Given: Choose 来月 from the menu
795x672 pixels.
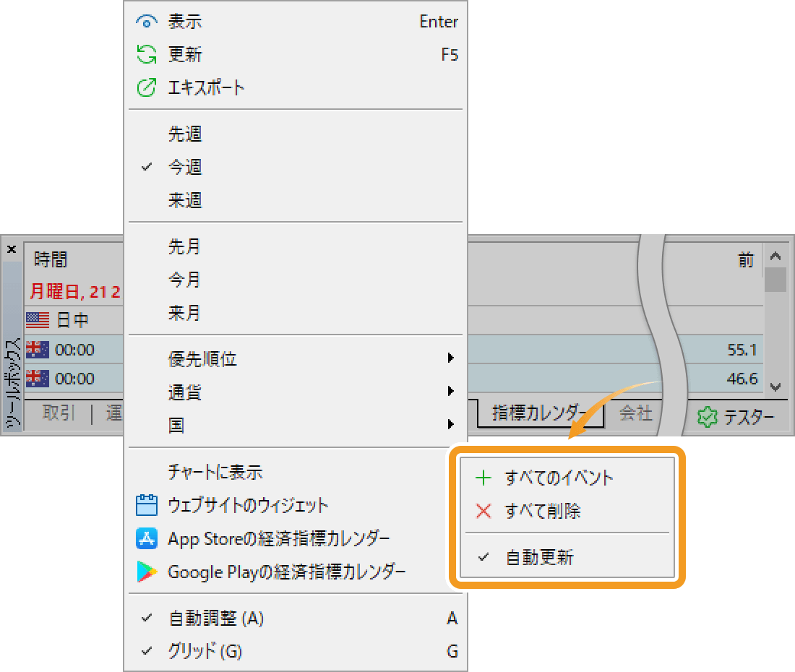Looking at the screenshot, I should point(296,313).
